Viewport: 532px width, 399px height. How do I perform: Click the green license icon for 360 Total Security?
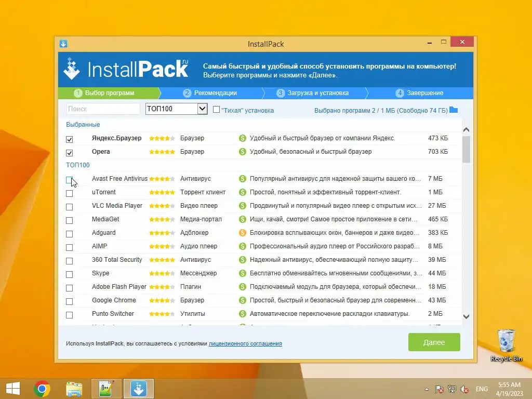242,260
